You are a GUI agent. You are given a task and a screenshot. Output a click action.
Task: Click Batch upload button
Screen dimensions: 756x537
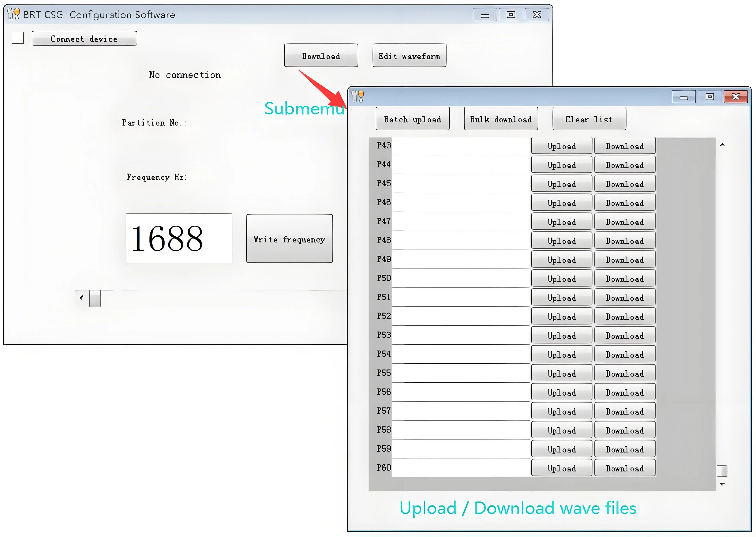tap(412, 119)
